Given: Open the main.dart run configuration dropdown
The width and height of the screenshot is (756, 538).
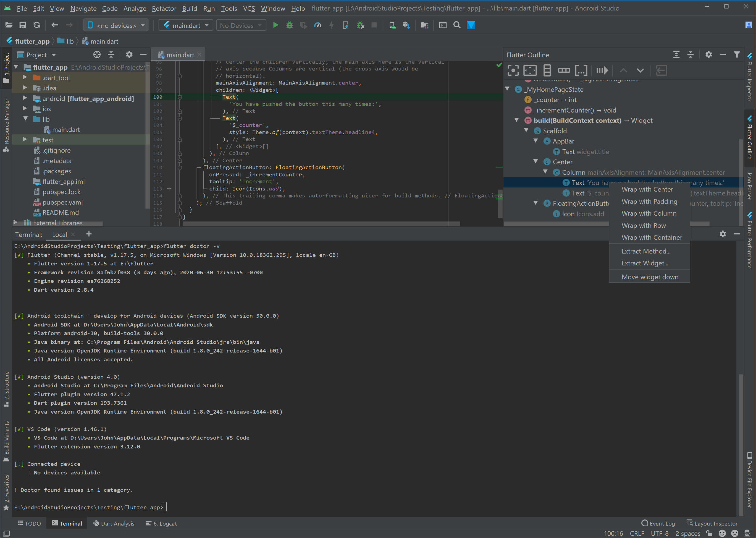Looking at the screenshot, I should (186, 25).
